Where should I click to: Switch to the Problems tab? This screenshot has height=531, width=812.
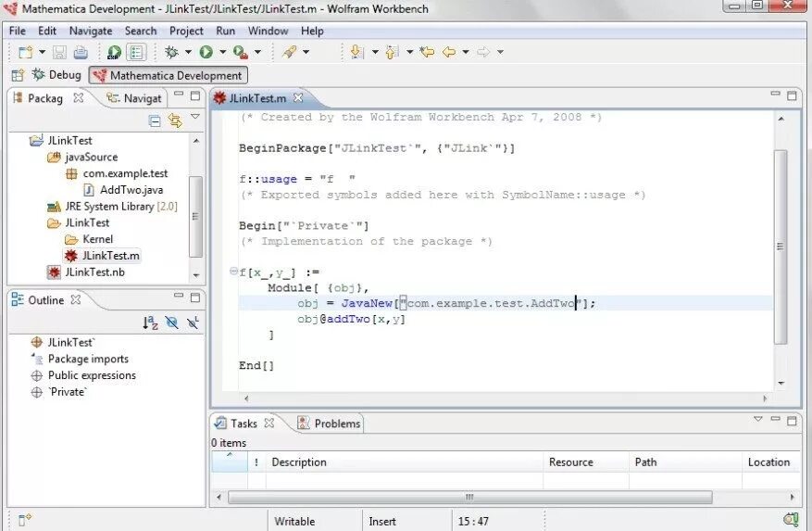[x=330, y=424]
